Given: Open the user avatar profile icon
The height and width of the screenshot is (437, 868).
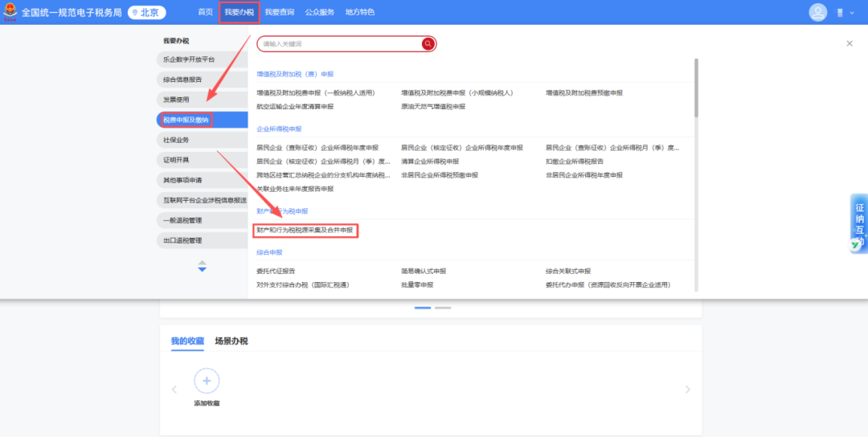Looking at the screenshot, I should point(817,12).
